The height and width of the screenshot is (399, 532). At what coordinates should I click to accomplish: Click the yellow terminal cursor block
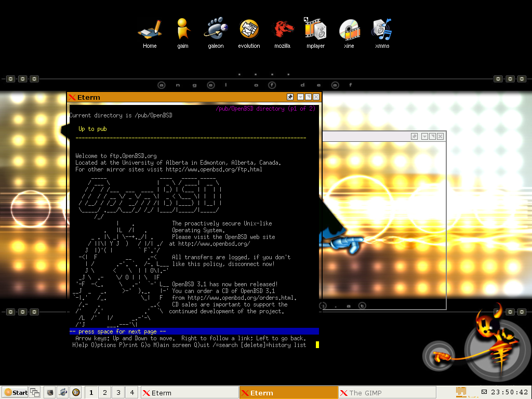(x=317, y=345)
